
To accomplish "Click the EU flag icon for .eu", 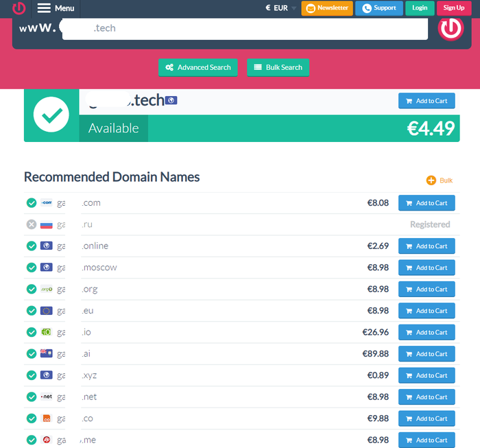I will 47,311.
